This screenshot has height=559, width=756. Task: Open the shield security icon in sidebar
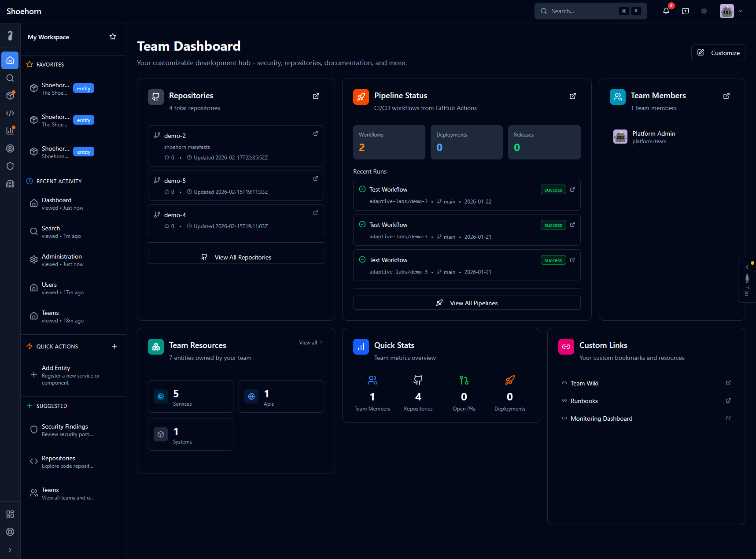10,166
